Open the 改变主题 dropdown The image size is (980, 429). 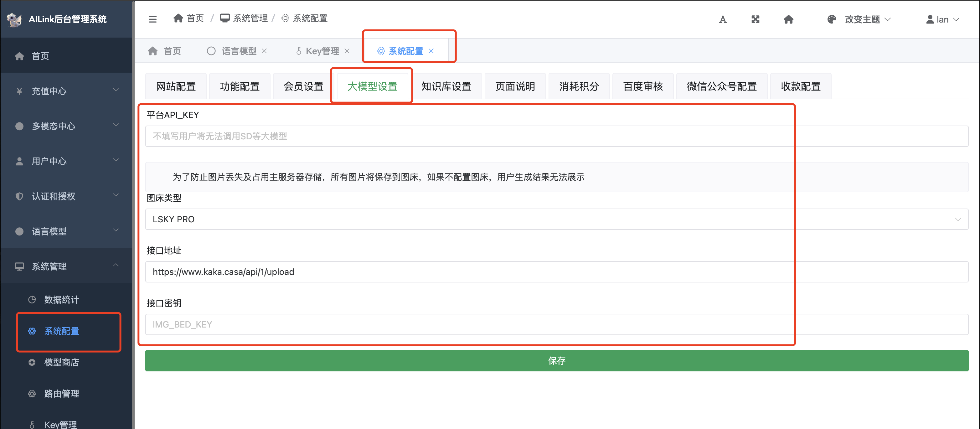pyautogui.click(x=867, y=19)
